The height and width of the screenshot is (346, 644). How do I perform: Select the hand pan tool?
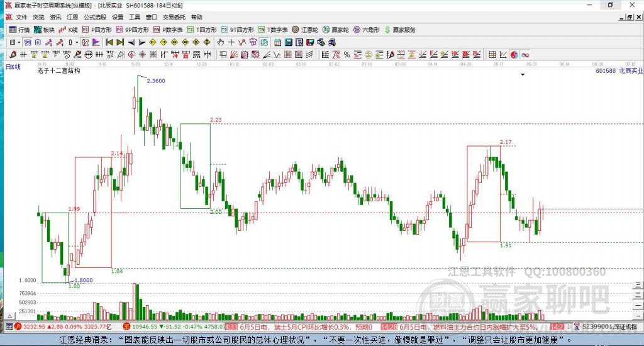point(221,42)
